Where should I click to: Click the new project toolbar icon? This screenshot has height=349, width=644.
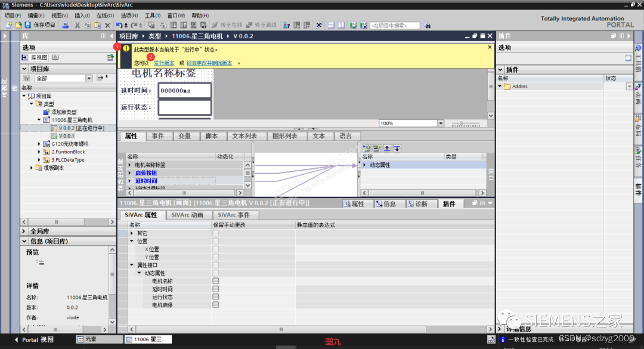[9, 25]
